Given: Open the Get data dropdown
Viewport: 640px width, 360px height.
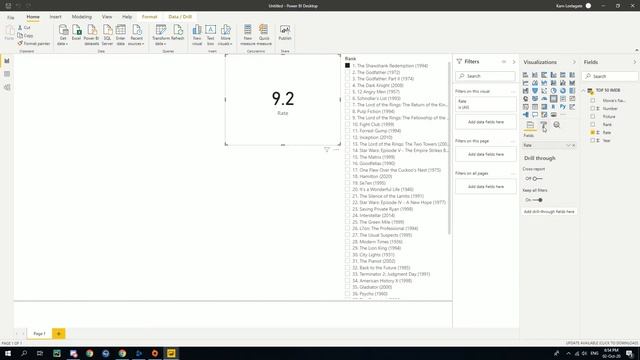Looking at the screenshot, I should coord(62,43).
